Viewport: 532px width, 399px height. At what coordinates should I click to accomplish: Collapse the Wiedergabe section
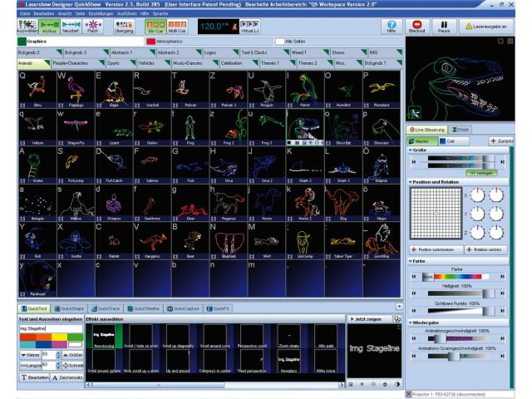tap(410, 323)
